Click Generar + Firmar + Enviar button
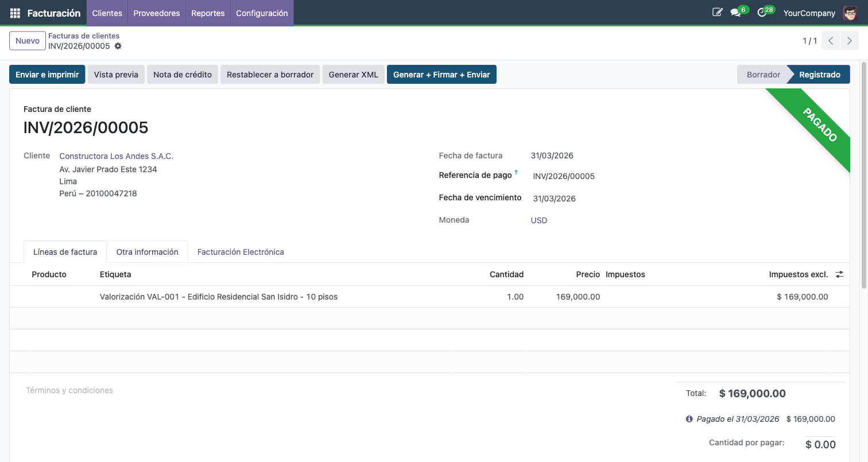This screenshot has width=868, height=462. click(x=441, y=74)
